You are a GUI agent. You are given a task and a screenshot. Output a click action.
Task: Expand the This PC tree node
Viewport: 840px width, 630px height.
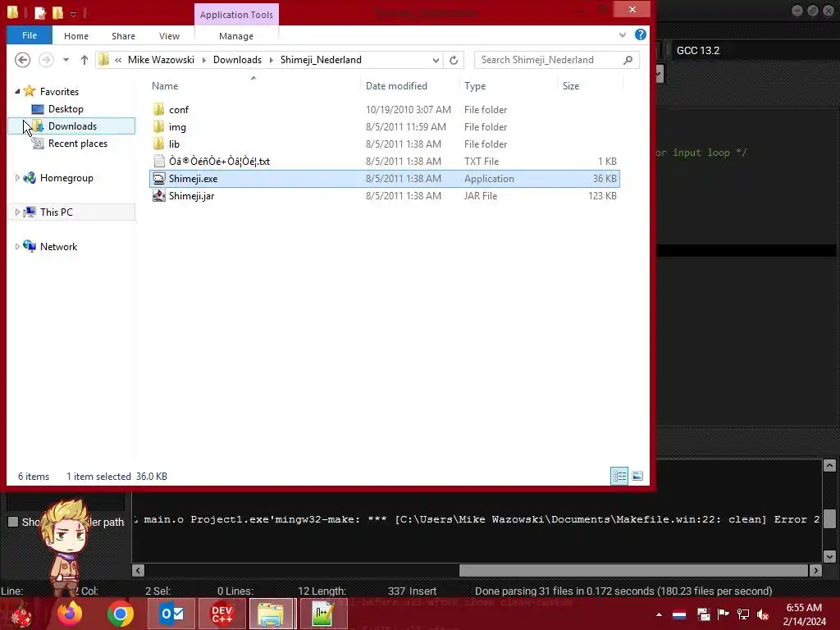tap(17, 212)
